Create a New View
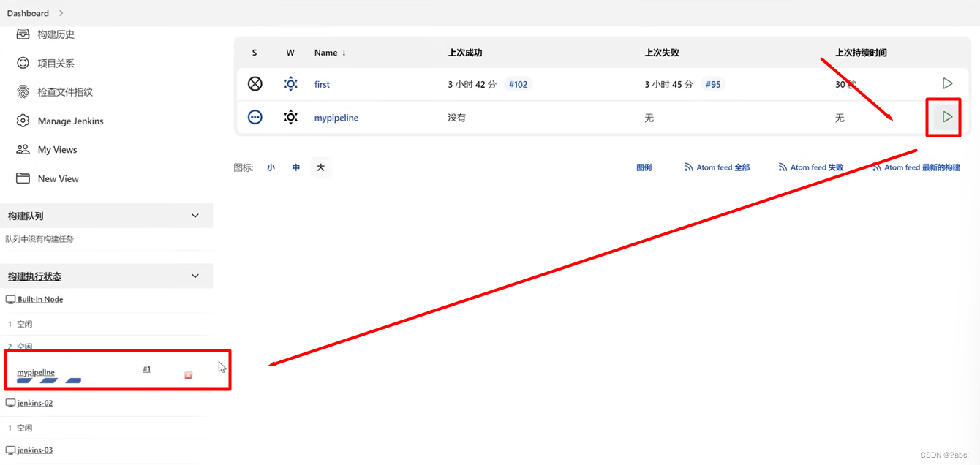This screenshot has width=980, height=465. click(58, 178)
